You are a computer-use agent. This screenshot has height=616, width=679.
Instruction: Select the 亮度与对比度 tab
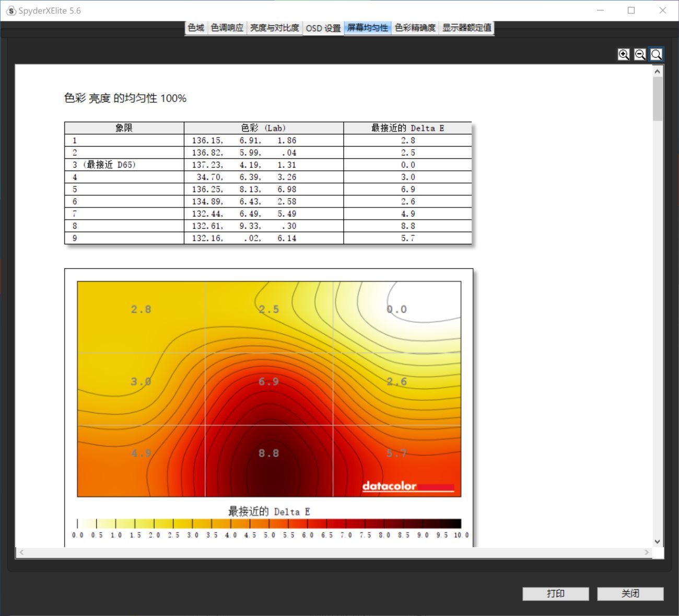[x=275, y=28]
